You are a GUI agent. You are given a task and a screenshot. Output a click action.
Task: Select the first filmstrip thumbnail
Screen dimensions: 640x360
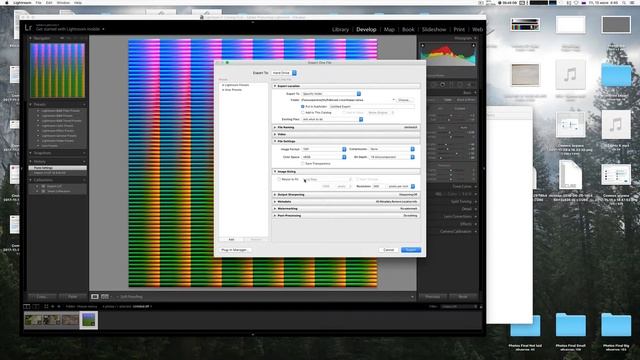click(x=33, y=320)
